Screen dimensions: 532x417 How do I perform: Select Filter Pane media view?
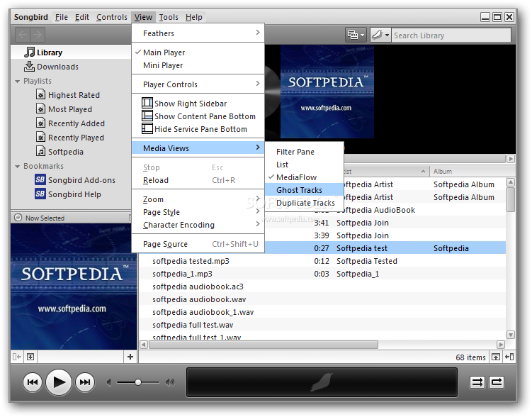[304, 152]
